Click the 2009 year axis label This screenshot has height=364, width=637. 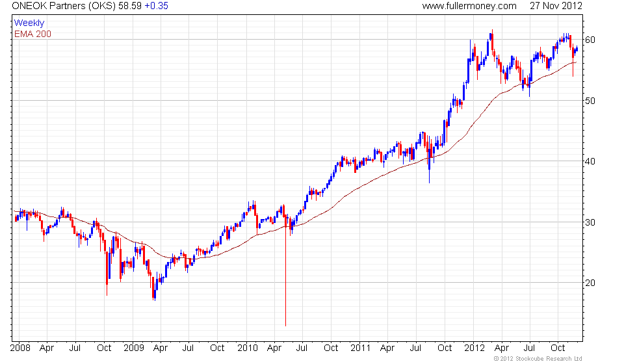pyautogui.click(x=134, y=348)
